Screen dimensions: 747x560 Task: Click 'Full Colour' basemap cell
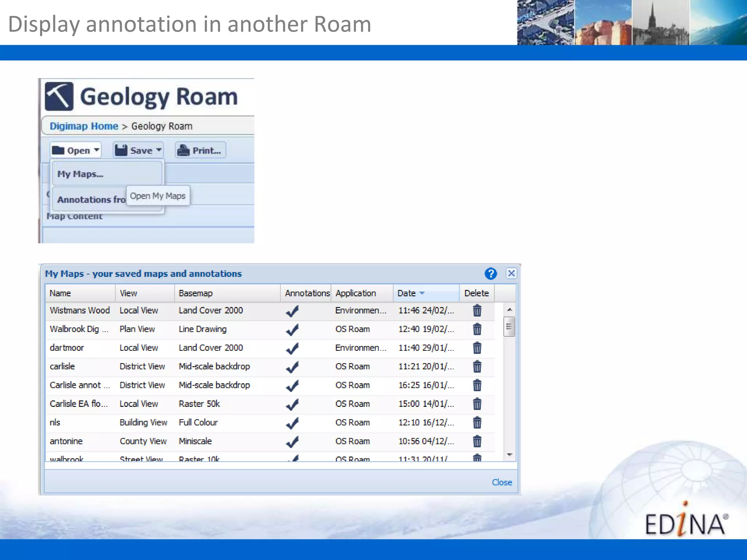pos(198,423)
